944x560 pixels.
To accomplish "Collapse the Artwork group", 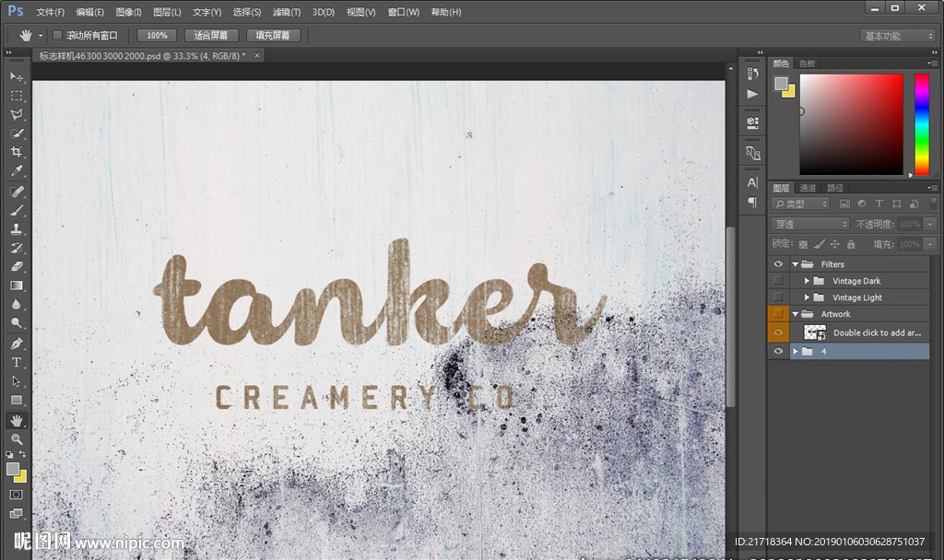I will point(796,314).
